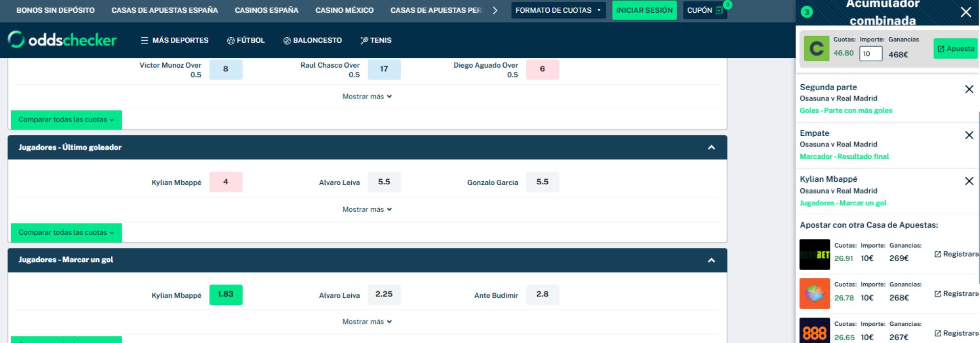980x343 pixels.
Task: Click the orange bookmaker logo with 26.78 odds
Action: pos(814,294)
